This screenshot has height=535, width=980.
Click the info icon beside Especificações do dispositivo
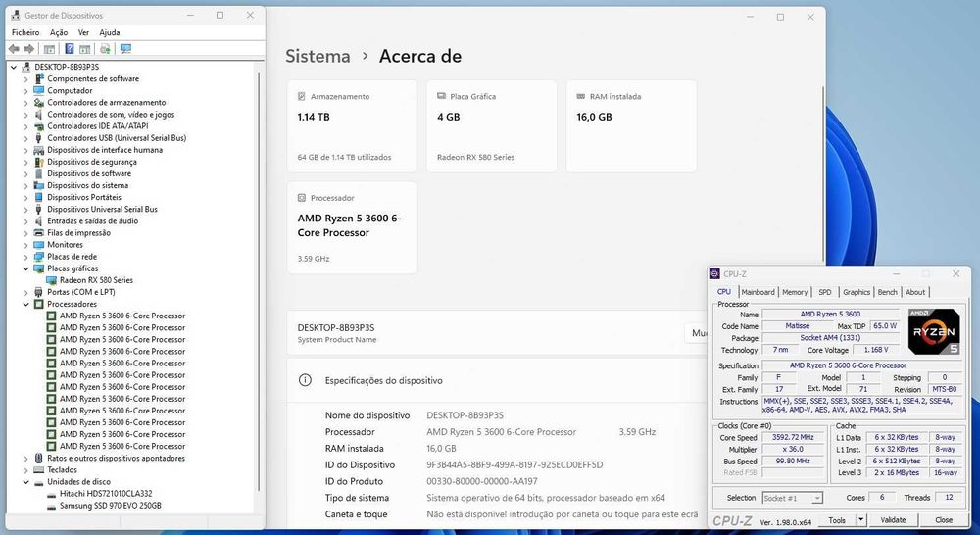pos(305,380)
